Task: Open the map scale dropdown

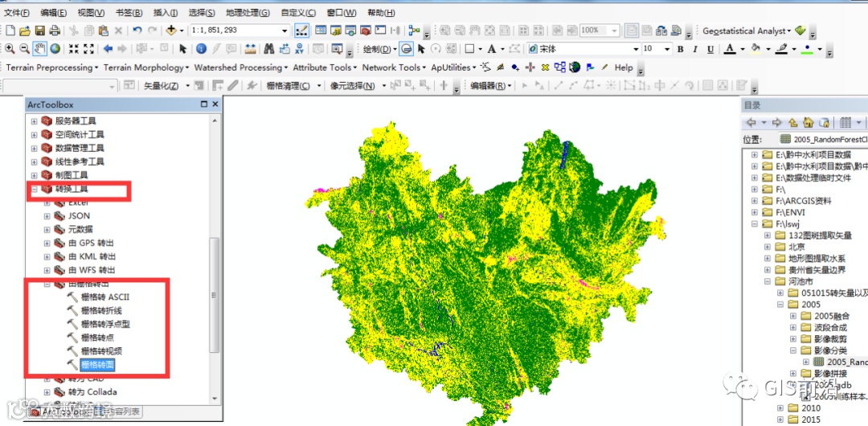Action: 285,31
